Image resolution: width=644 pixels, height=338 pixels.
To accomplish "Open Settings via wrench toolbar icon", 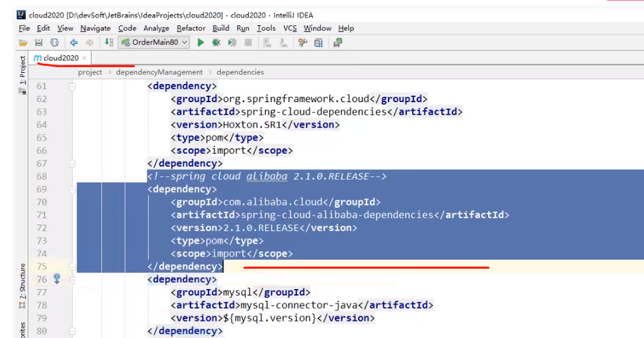I will 303,43.
